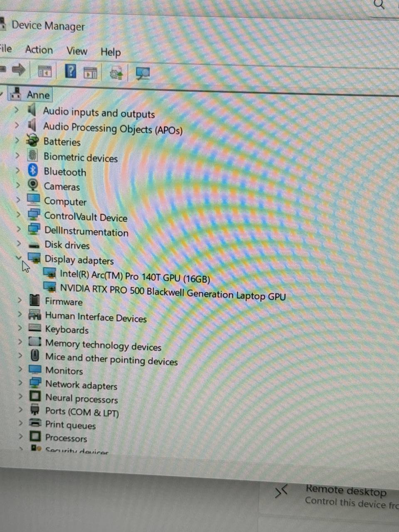Select the Biometric devices label
The height and width of the screenshot is (532, 399).
[81, 158]
